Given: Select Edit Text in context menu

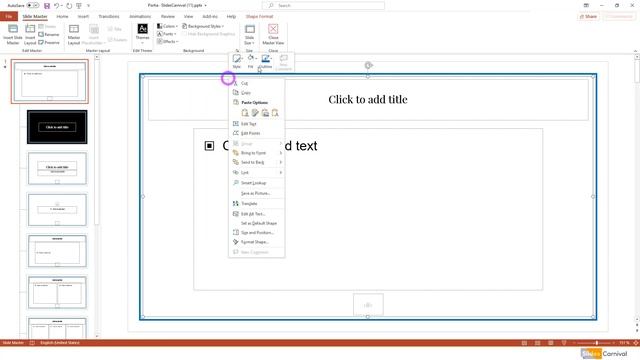Looking at the screenshot, I should (x=256, y=124).
